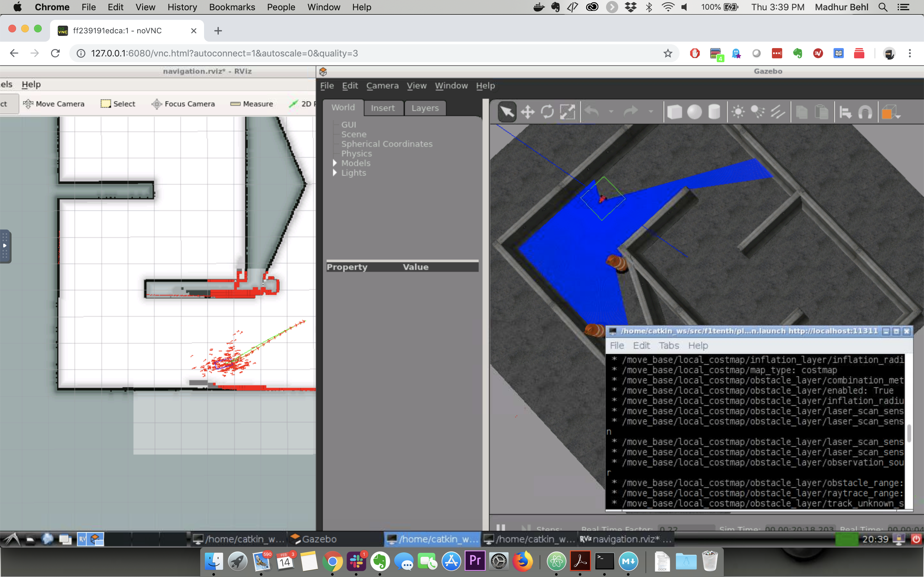Expand the Lights tree node
The image size is (924, 577).
(x=335, y=172)
